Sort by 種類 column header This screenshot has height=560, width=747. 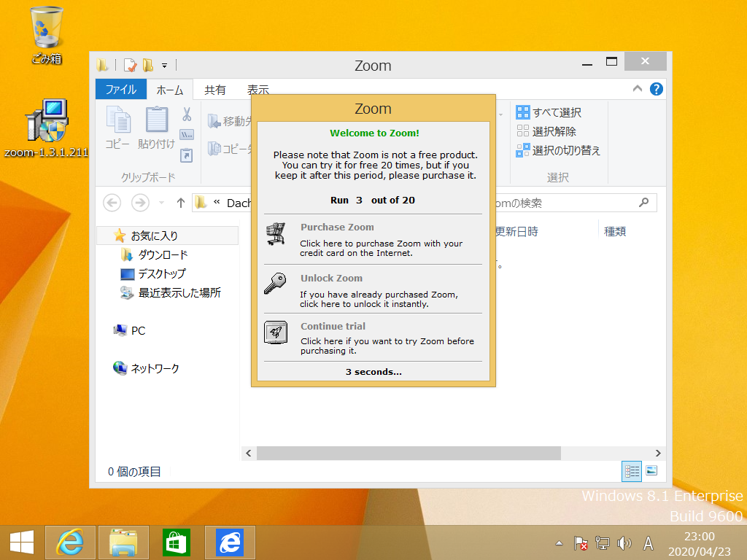[614, 231]
